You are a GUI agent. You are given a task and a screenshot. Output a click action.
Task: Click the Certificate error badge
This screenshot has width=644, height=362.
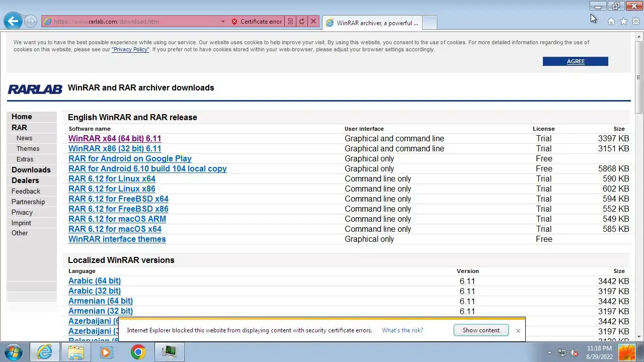coord(257,22)
